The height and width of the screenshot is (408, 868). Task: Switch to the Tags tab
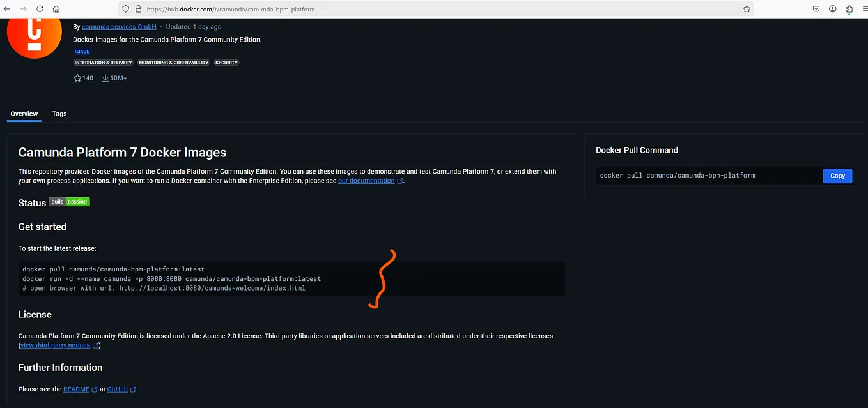click(x=59, y=114)
